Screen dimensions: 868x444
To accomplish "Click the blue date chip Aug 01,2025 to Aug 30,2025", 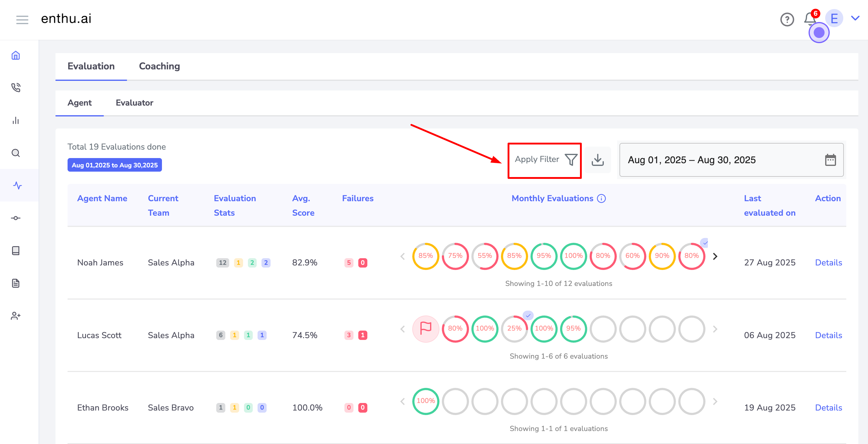I will pos(115,165).
